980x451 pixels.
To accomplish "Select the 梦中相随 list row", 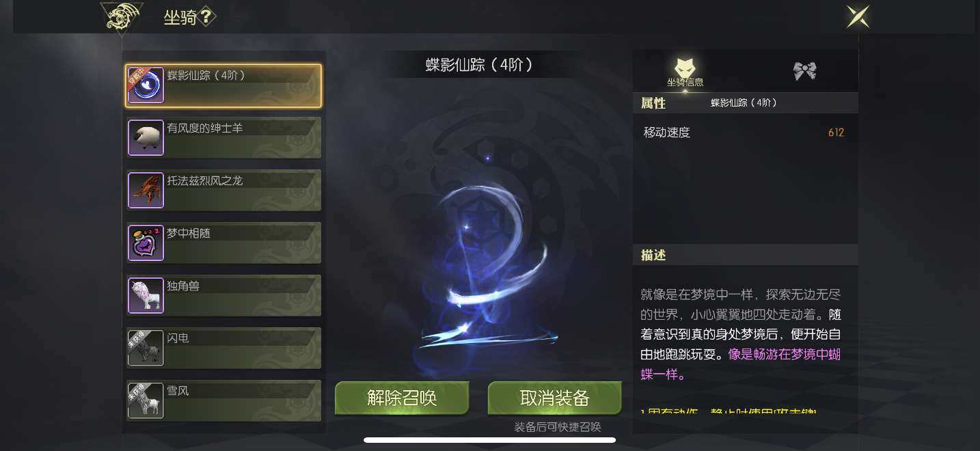I will [223, 243].
